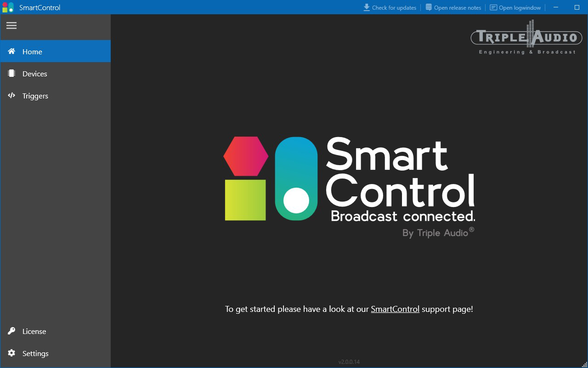Click the License key icon
The width and height of the screenshot is (588, 368).
point(11,331)
